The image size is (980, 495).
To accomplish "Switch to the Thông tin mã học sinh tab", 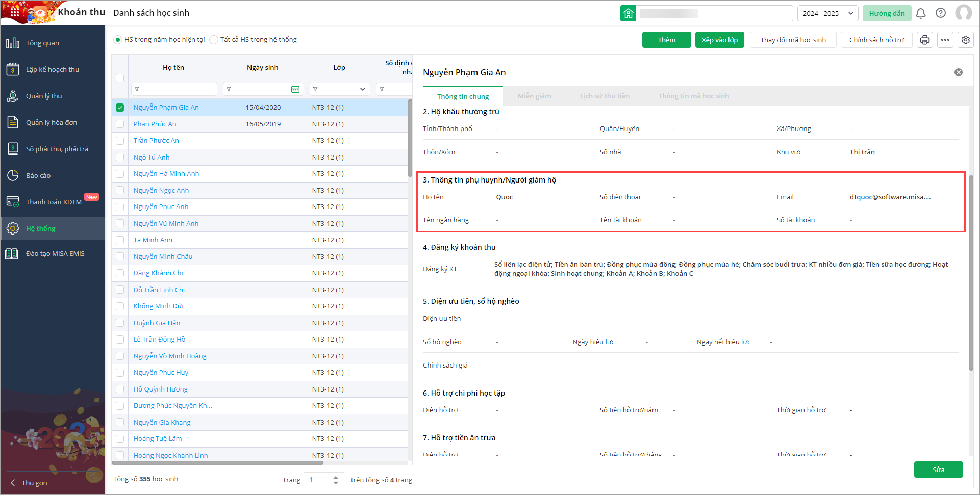I will click(x=693, y=96).
